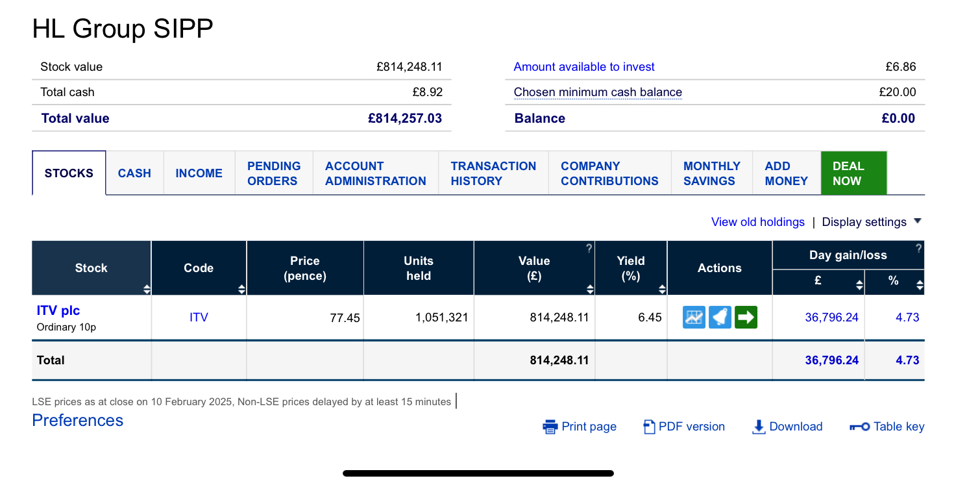Click the Ordinary 10p label
The image size is (980, 487).
click(x=66, y=327)
